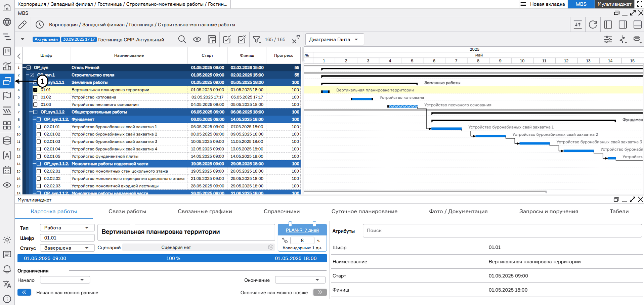The height and width of the screenshot is (305, 644).
Task: Uncheck the checkbox for task 01.01
Action: tap(35, 90)
